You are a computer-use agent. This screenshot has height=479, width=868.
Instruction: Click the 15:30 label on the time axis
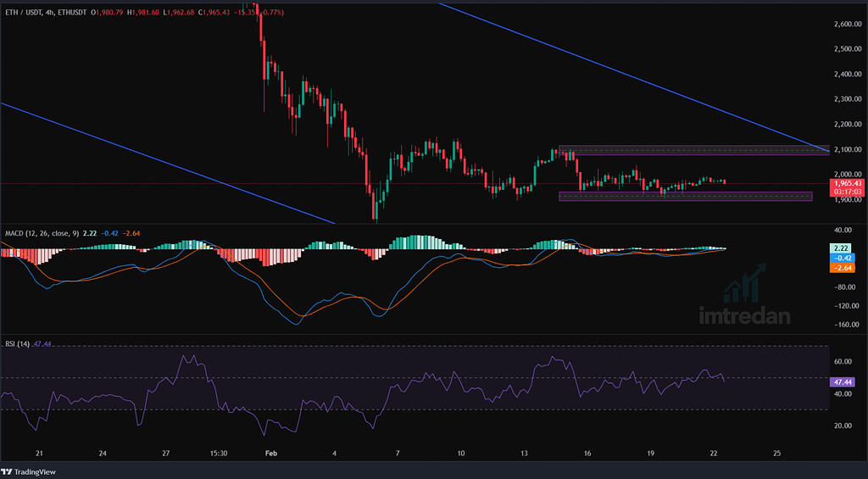coord(219,453)
